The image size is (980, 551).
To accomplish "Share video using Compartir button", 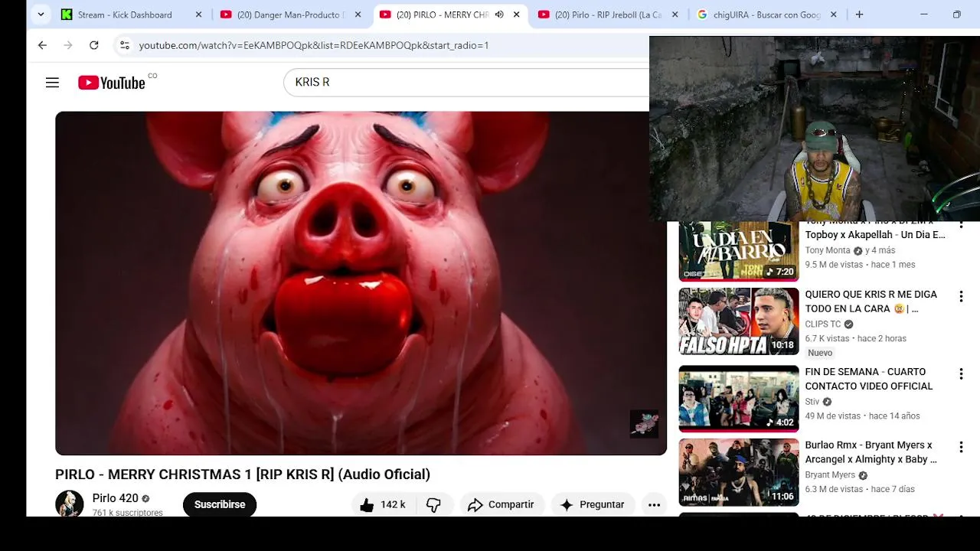I will pyautogui.click(x=501, y=504).
